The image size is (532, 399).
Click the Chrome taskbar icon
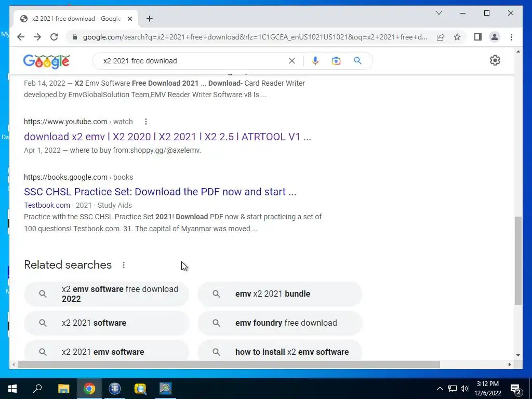[x=89, y=389]
